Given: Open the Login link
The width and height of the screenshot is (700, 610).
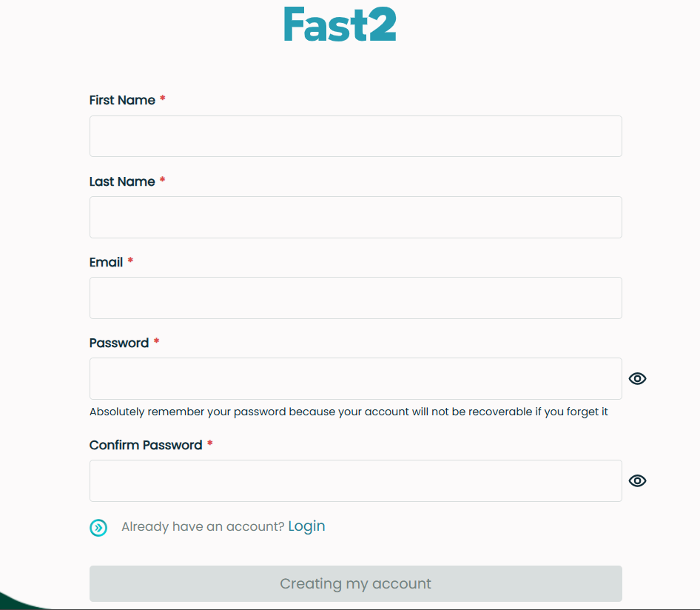Looking at the screenshot, I should (x=306, y=526).
